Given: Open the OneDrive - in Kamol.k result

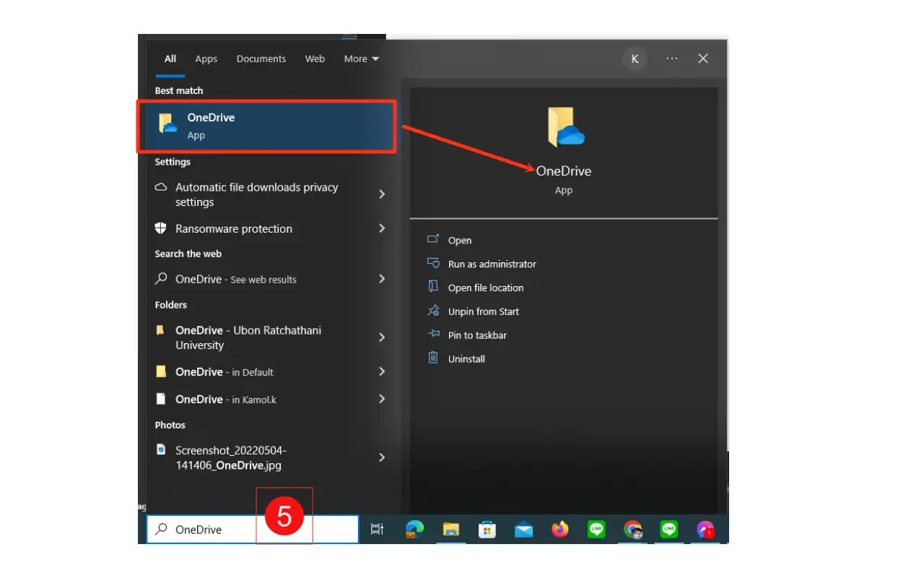Looking at the screenshot, I should point(225,399).
